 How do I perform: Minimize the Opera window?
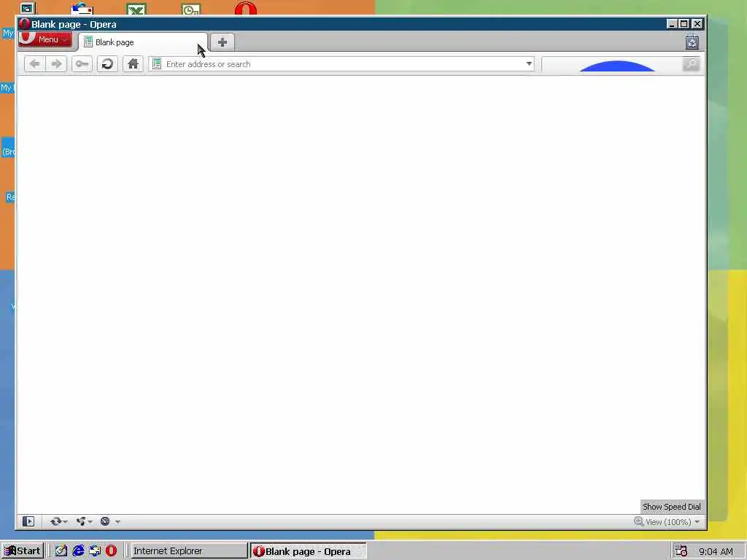[x=672, y=24]
